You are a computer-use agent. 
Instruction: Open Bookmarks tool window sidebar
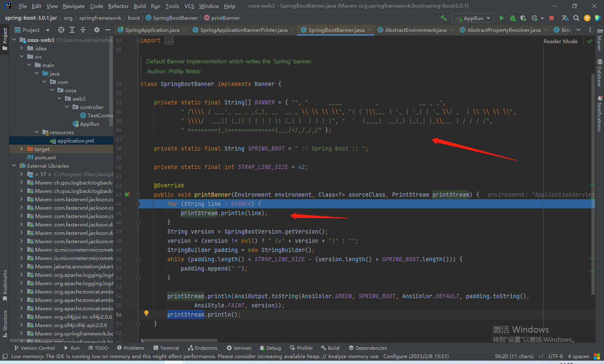coord(5,286)
